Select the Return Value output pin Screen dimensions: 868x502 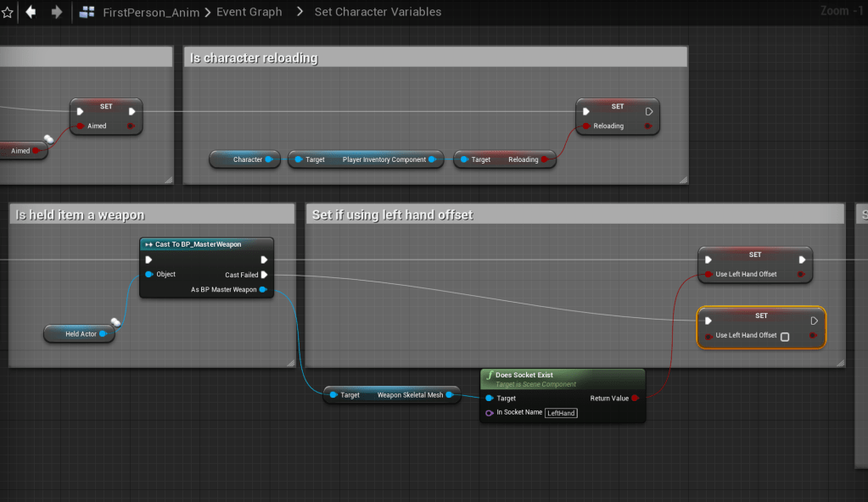(x=635, y=398)
